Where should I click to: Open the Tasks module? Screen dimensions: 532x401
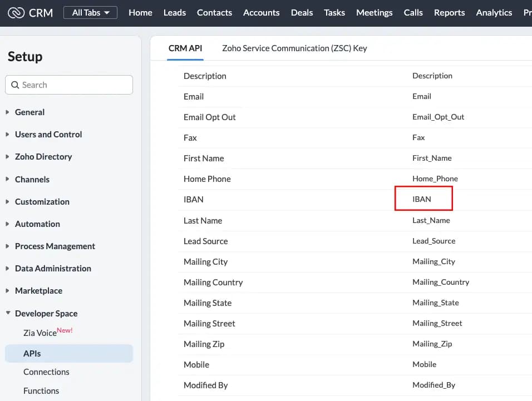pyautogui.click(x=334, y=13)
